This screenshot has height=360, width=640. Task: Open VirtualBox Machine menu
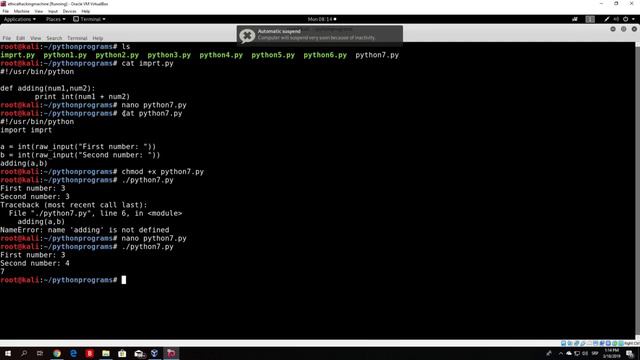tap(21, 11)
